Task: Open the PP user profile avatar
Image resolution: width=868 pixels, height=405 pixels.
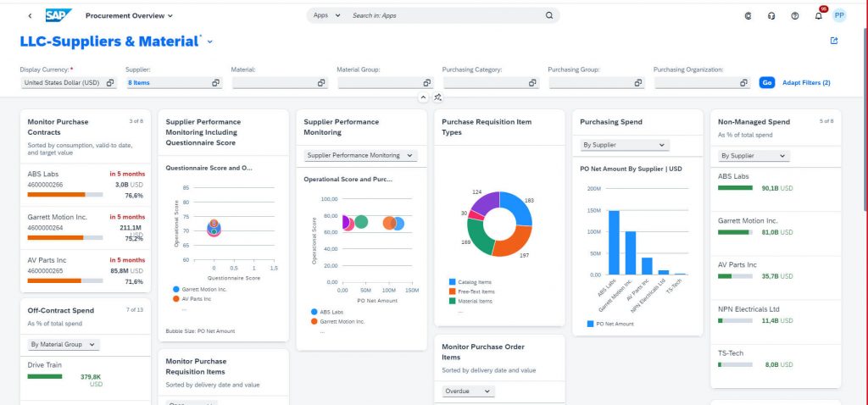Action: 839,15
